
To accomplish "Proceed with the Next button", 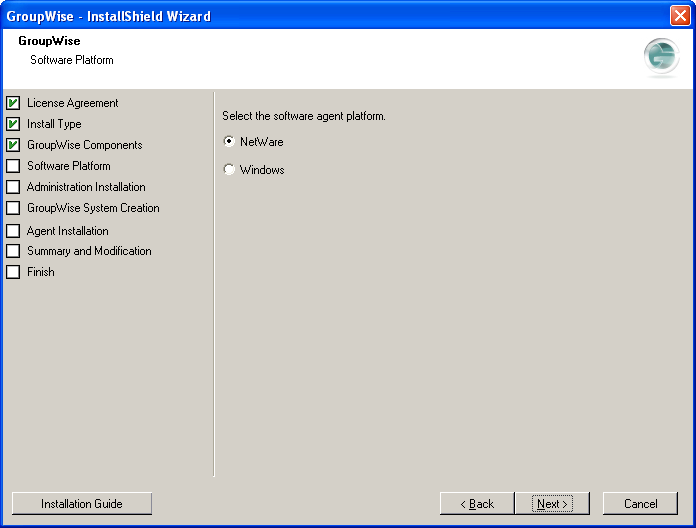I will [552, 504].
